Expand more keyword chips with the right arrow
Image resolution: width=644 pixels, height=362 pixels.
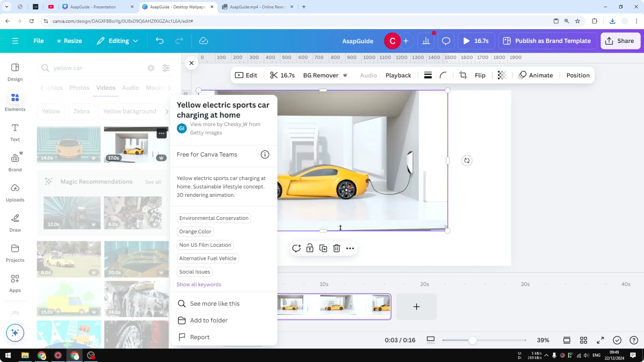[x=167, y=111]
